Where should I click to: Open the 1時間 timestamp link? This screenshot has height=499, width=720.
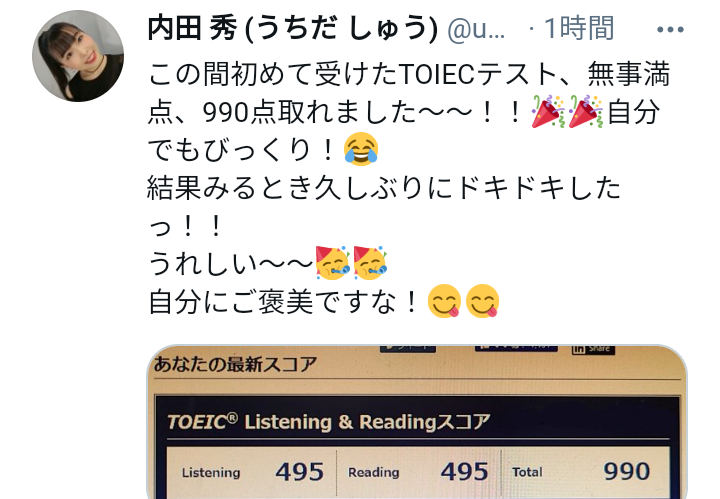coord(579,28)
